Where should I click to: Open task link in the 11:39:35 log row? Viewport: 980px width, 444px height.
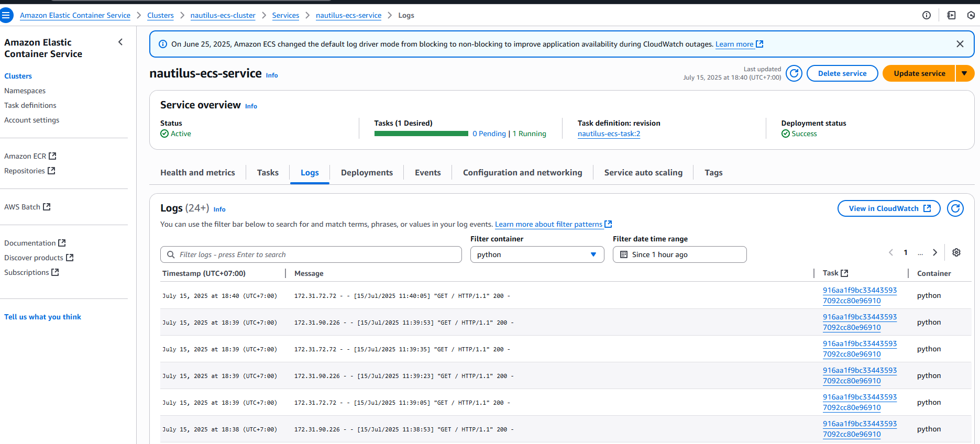coord(860,349)
